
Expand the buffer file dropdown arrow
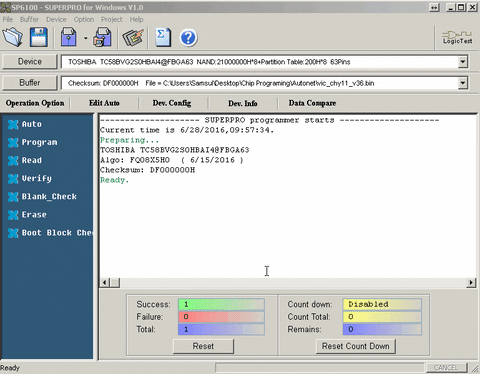[x=462, y=83]
